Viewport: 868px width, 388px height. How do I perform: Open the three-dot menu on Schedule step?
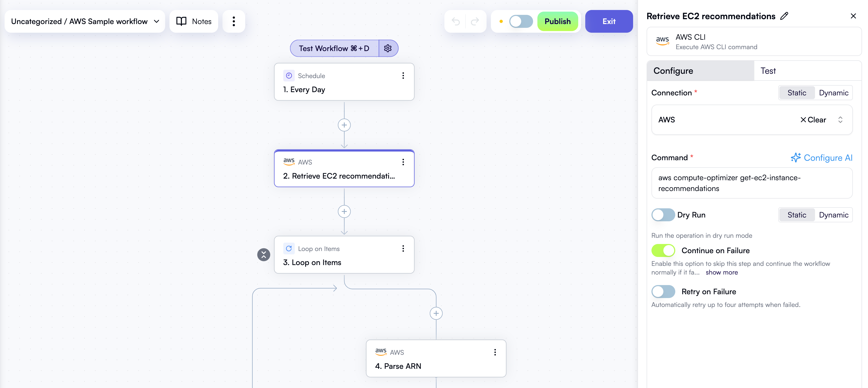pyautogui.click(x=403, y=76)
